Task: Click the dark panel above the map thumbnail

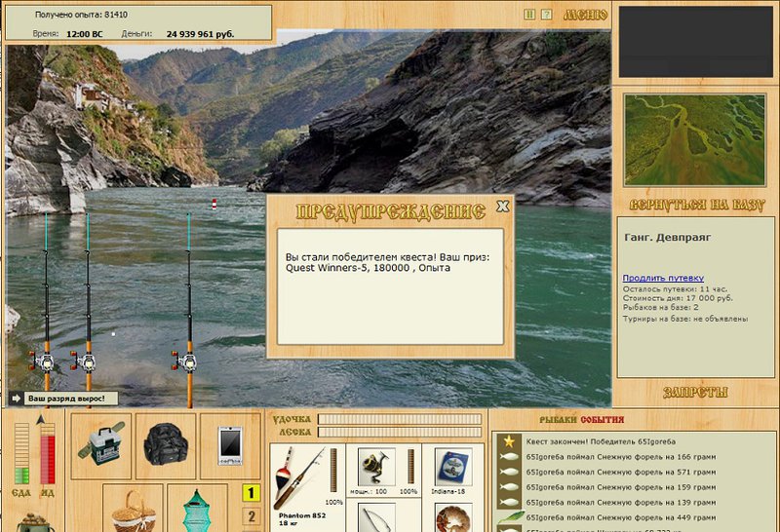Action: [696, 42]
